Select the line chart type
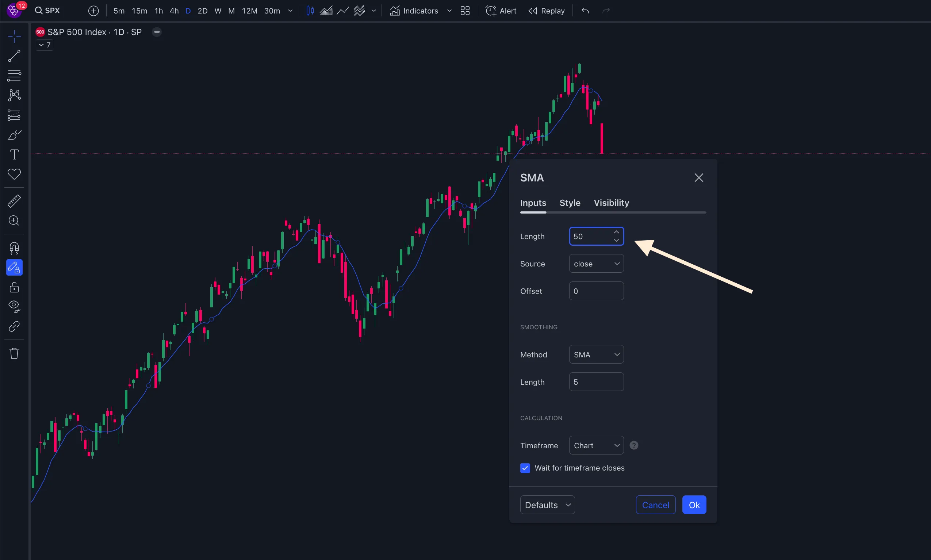 342,11
